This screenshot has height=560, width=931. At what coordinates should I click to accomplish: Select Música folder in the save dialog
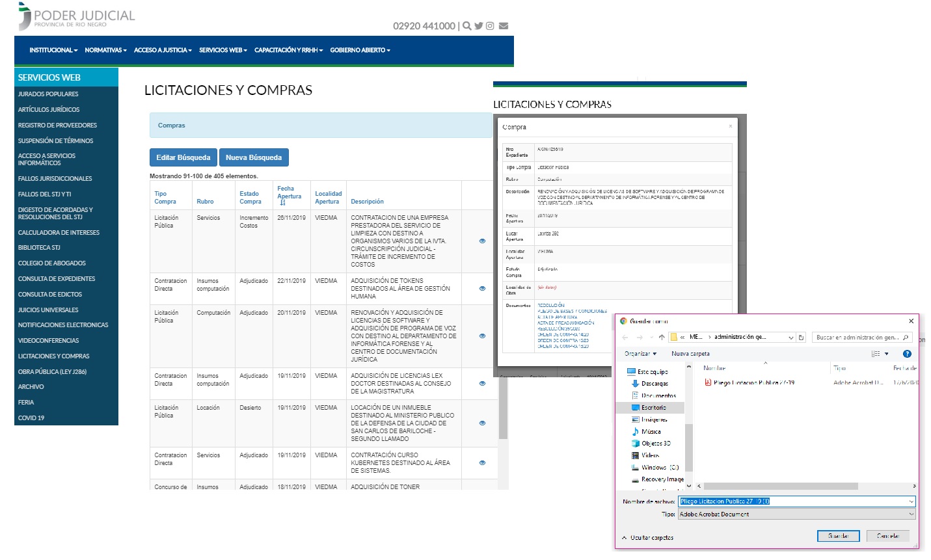646,432
